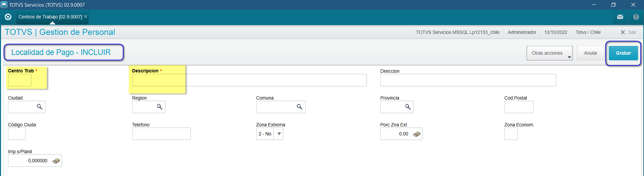
Task: Click the X icon beside Sair
Action: pyautogui.click(x=623, y=32)
